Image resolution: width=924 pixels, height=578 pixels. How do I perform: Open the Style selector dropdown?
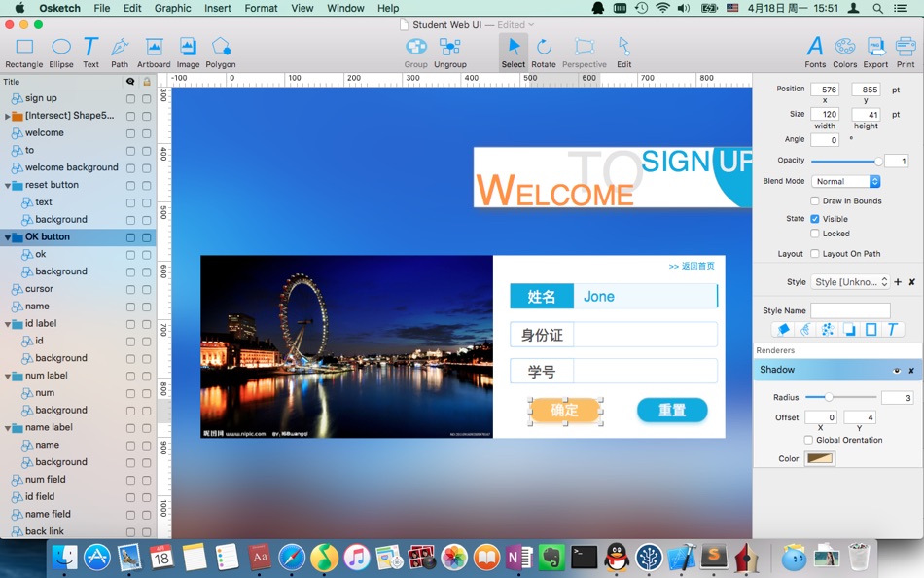(850, 282)
